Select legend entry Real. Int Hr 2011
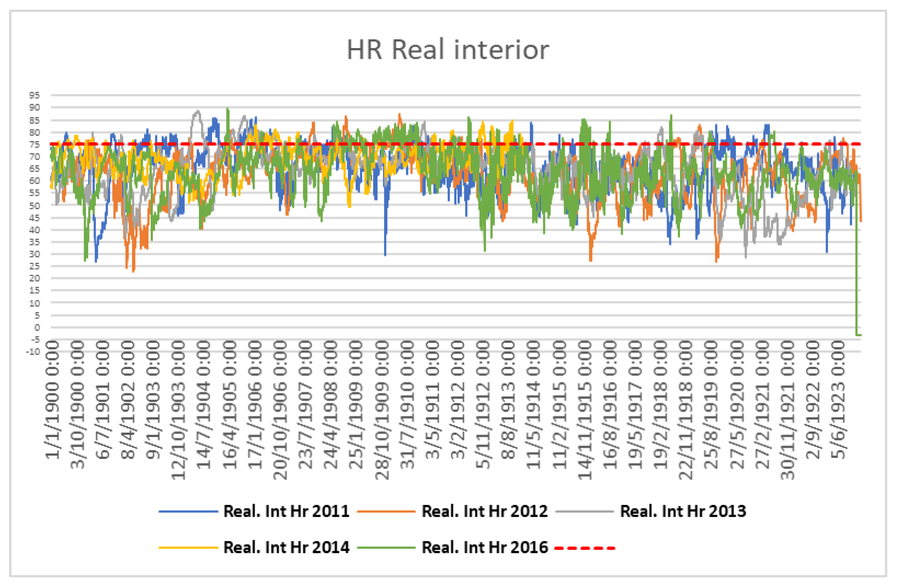The width and height of the screenshot is (899, 588). (286, 511)
